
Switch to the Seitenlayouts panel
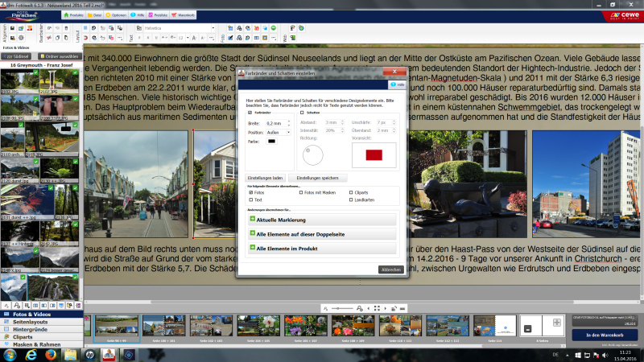point(28,322)
